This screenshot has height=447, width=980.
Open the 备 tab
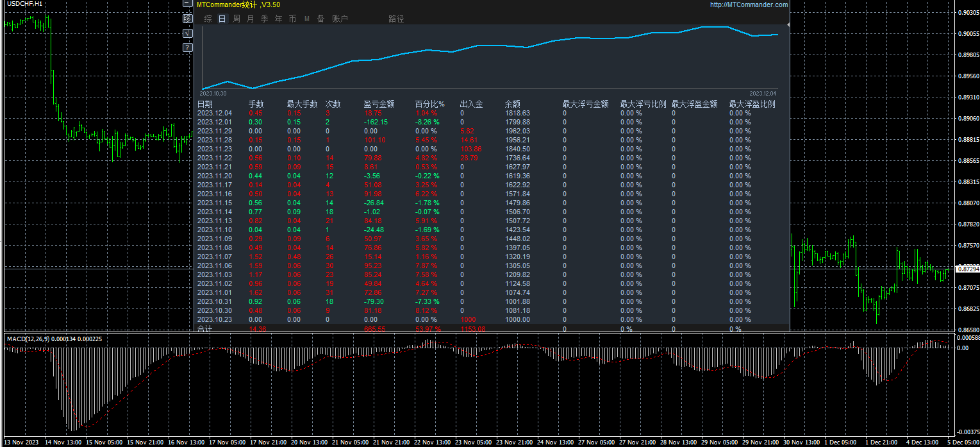tap(320, 19)
